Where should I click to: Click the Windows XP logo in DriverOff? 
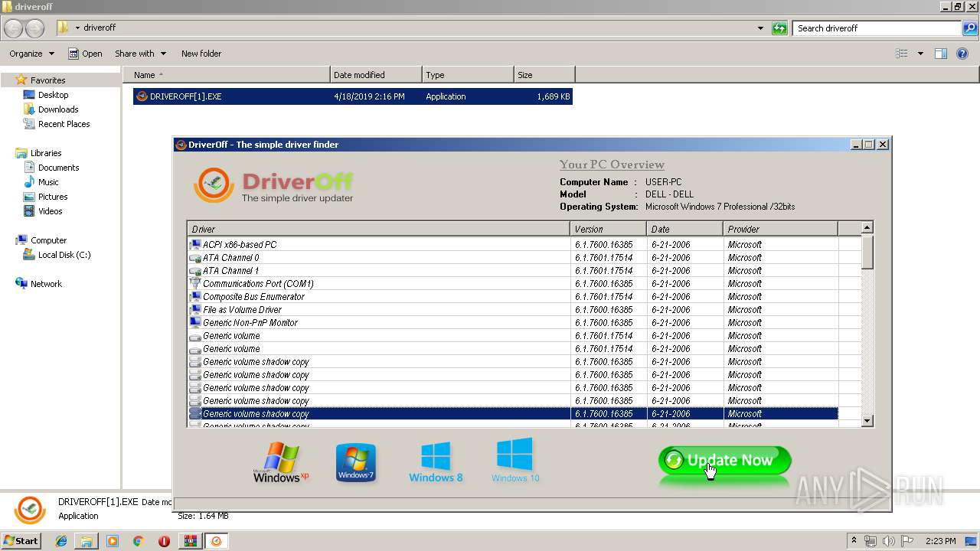point(281,462)
